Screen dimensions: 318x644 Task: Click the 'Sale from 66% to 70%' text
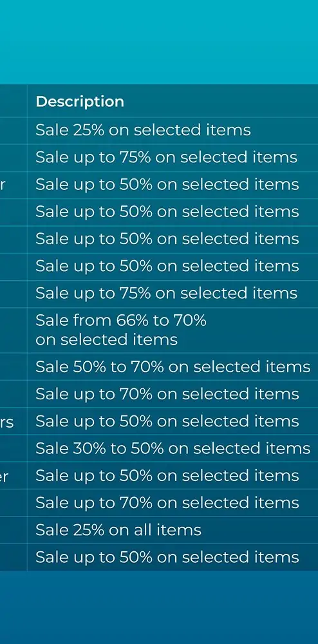click(x=120, y=320)
